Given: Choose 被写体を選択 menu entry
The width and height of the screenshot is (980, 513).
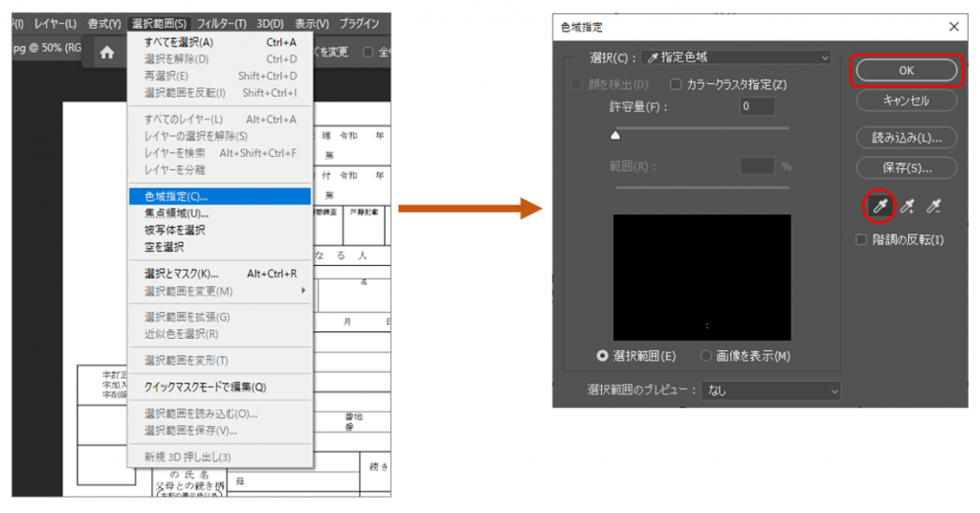Looking at the screenshot, I should 220,230.
